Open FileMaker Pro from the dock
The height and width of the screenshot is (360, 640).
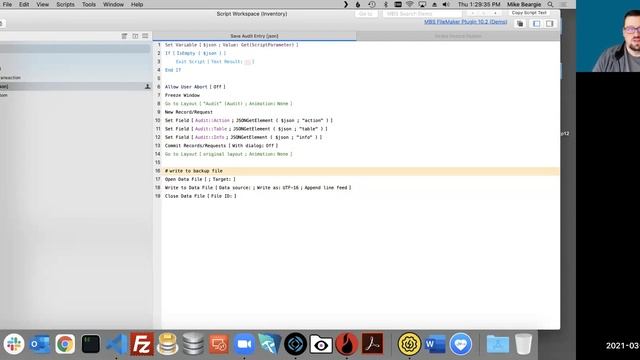click(296, 344)
